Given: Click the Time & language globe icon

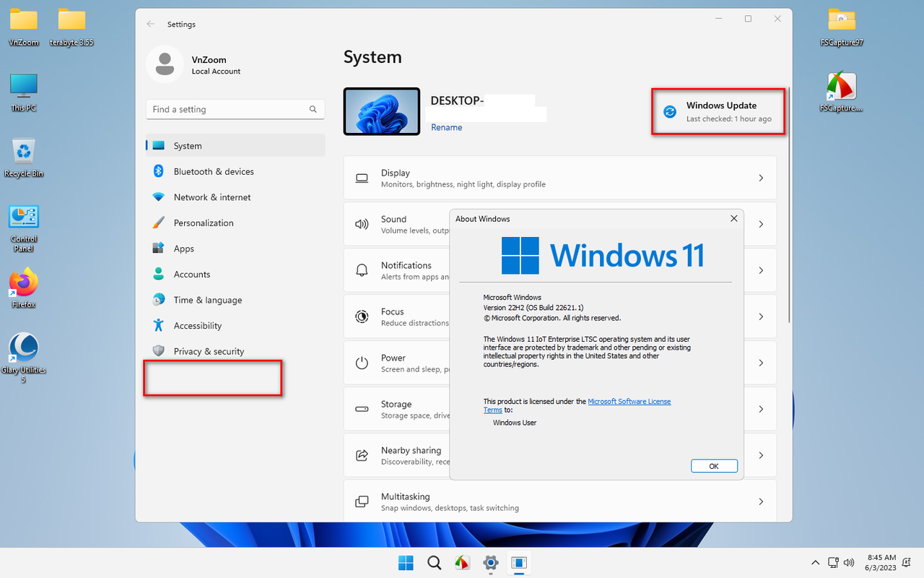Looking at the screenshot, I should [x=159, y=300].
